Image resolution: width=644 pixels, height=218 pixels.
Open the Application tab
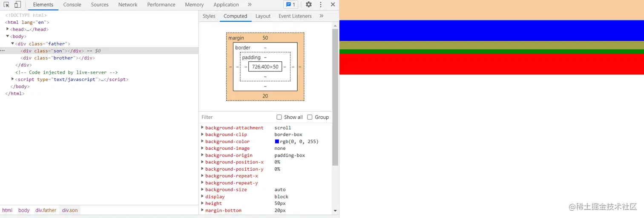[x=226, y=5]
